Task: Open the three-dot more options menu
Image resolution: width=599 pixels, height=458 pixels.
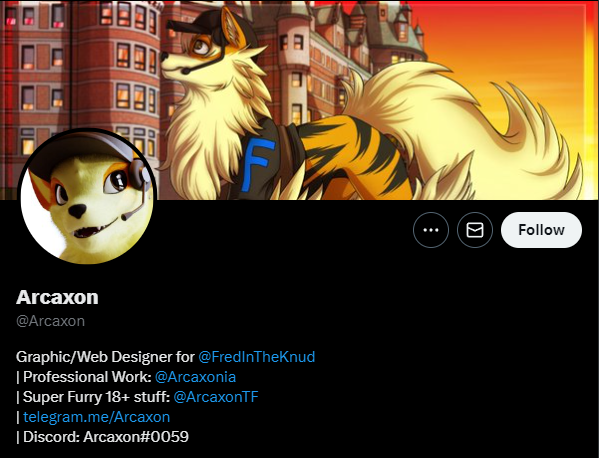Action: tap(431, 230)
